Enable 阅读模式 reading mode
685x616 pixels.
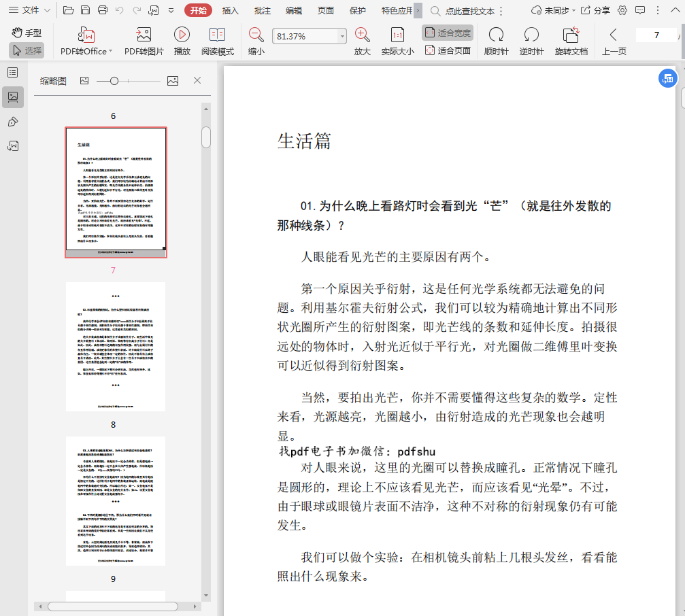click(x=218, y=41)
